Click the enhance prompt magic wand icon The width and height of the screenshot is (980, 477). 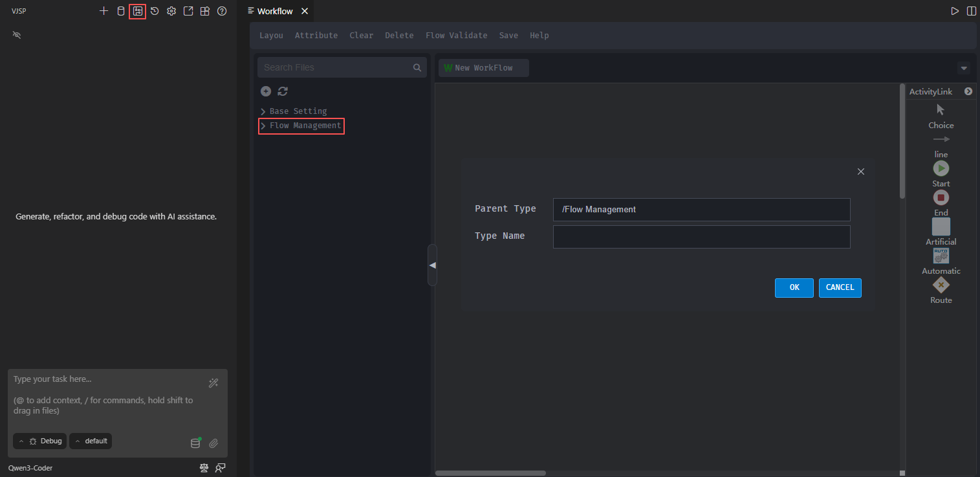(x=213, y=383)
